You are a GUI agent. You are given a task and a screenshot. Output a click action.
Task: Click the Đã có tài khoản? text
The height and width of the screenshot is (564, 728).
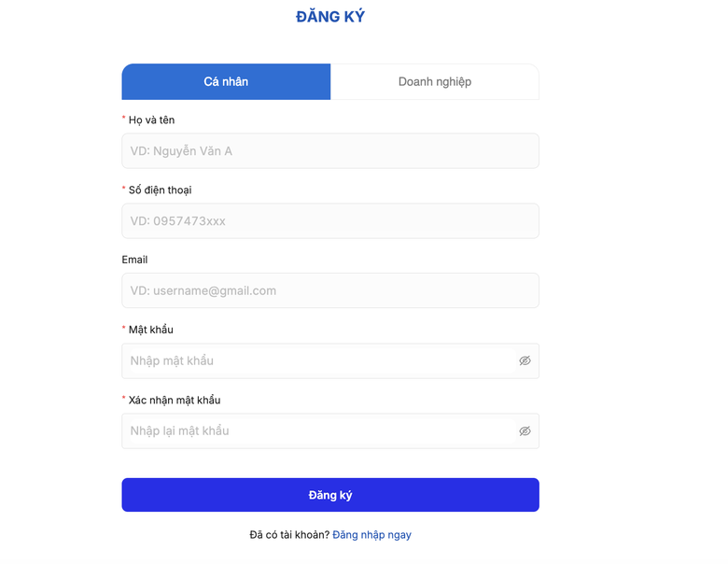pyautogui.click(x=289, y=535)
